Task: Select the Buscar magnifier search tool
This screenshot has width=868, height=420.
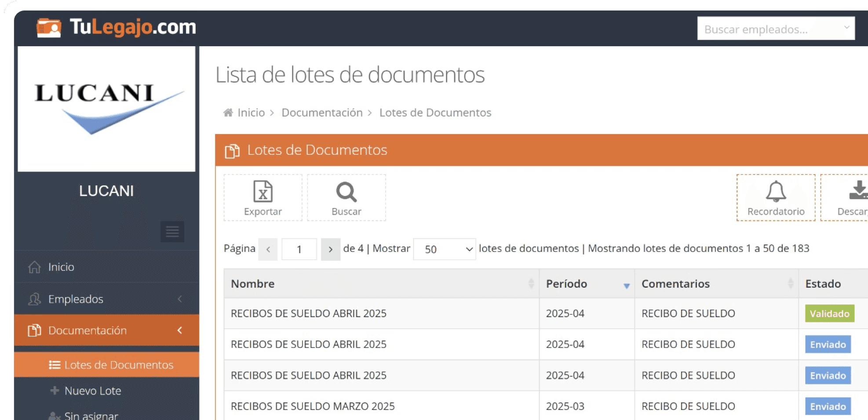Action: point(346,197)
